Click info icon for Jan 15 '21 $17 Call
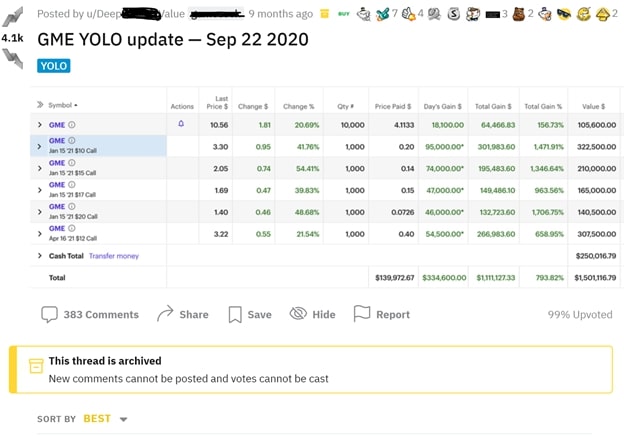The height and width of the screenshot is (436, 624). (x=72, y=185)
